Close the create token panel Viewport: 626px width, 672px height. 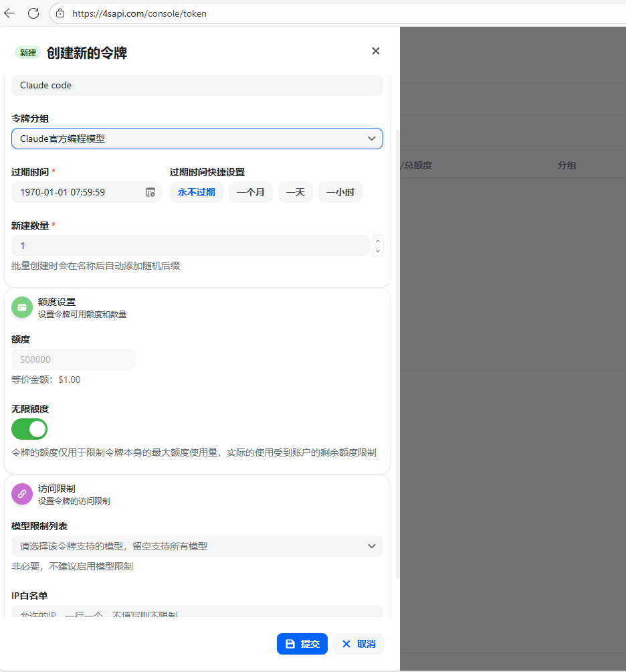pos(375,51)
